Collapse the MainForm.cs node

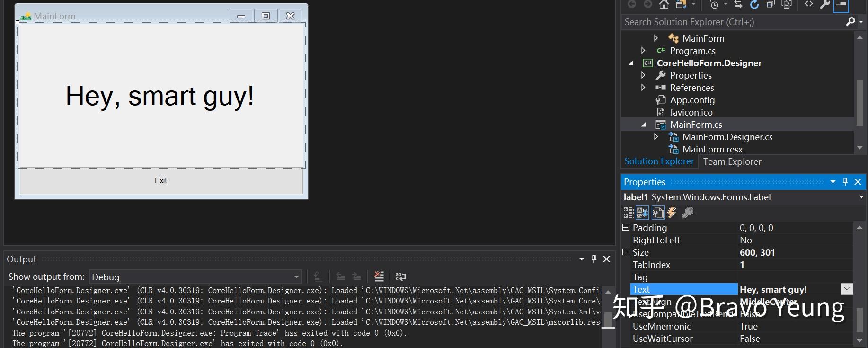644,125
